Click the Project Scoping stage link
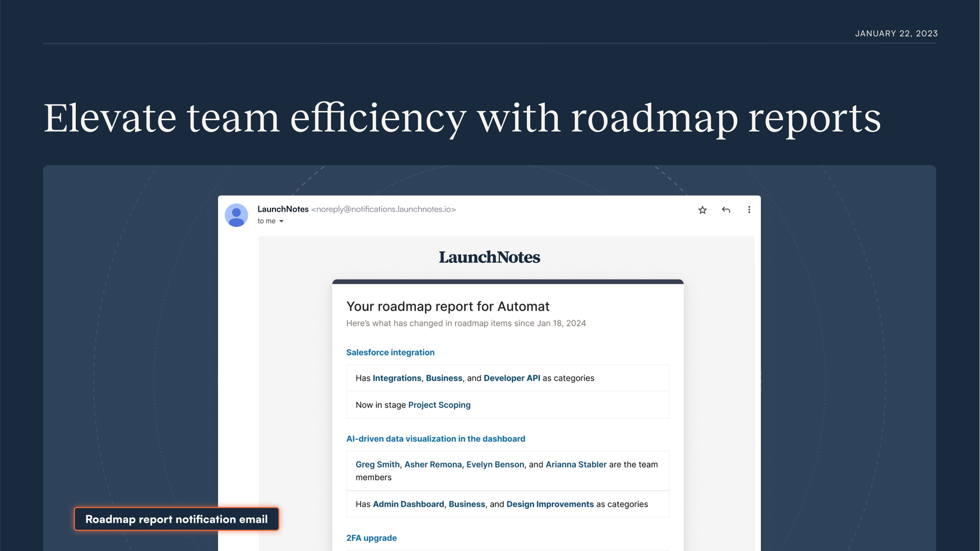This screenshot has height=551, width=980. pos(439,405)
